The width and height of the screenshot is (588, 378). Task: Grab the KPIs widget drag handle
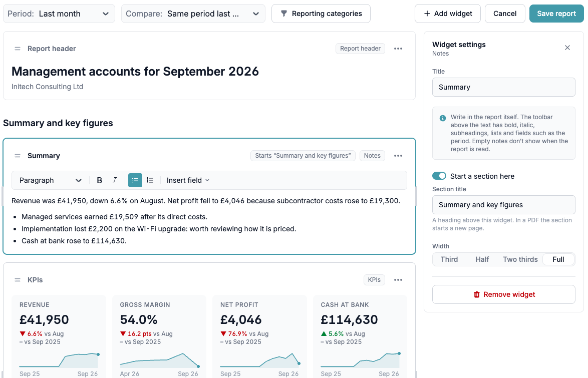tap(17, 280)
